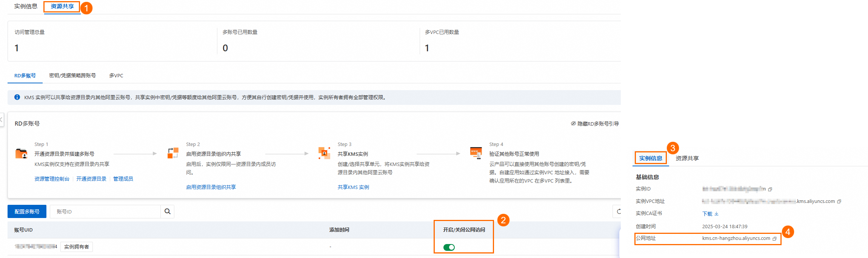The width and height of the screenshot is (868, 258).
Task: Click the Step 3 KMS share icon
Action: coord(324,153)
